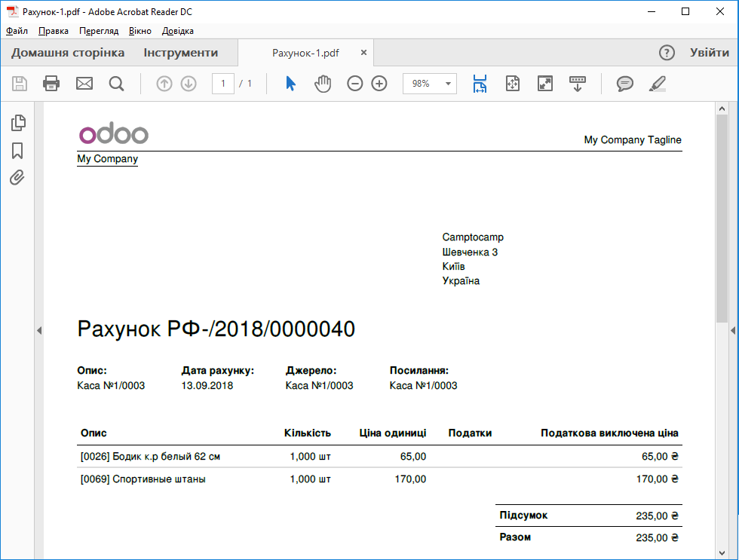The width and height of the screenshot is (739, 560).
Task: Activate the selection arrow tool
Action: 291,84
